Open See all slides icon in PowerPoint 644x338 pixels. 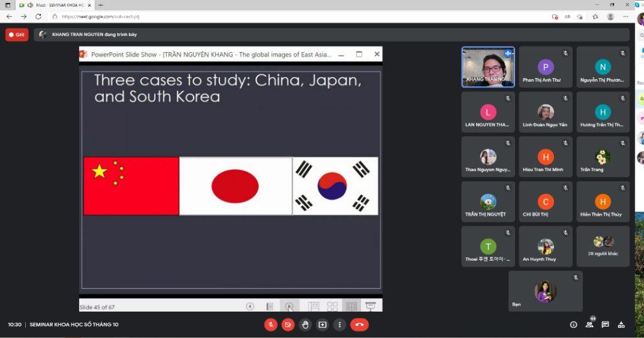coord(269,307)
